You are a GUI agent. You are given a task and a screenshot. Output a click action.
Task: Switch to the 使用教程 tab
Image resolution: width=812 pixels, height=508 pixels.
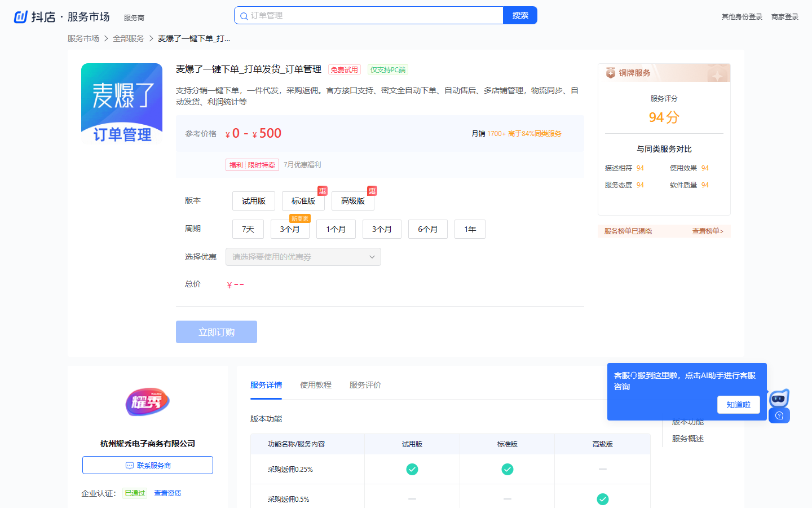pyautogui.click(x=316, y=385)
